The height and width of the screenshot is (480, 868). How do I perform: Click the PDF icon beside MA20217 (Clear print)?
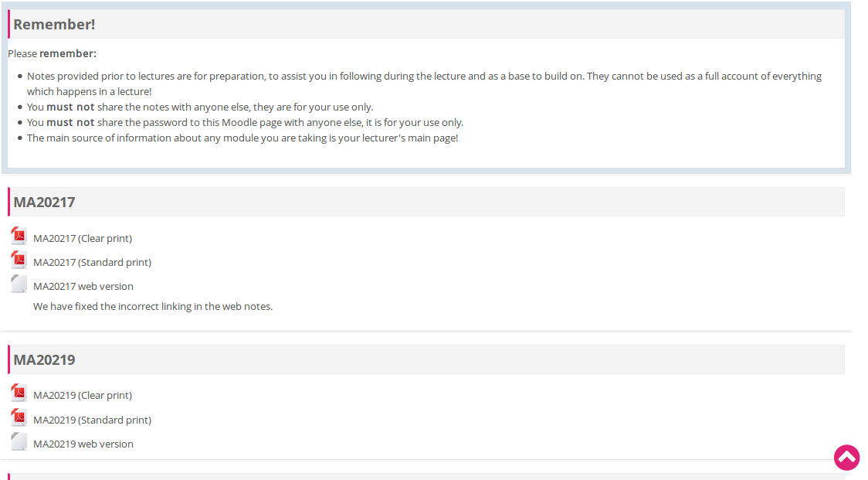(x=19, y=237)
